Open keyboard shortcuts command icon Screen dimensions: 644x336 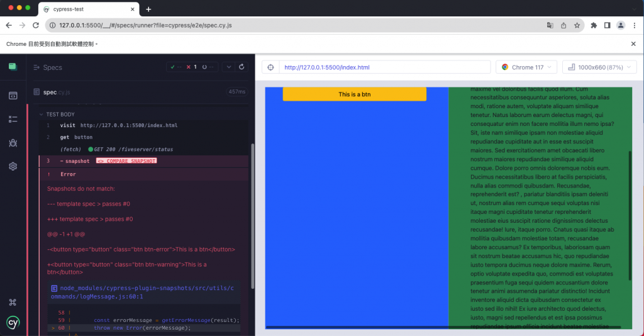13,302
